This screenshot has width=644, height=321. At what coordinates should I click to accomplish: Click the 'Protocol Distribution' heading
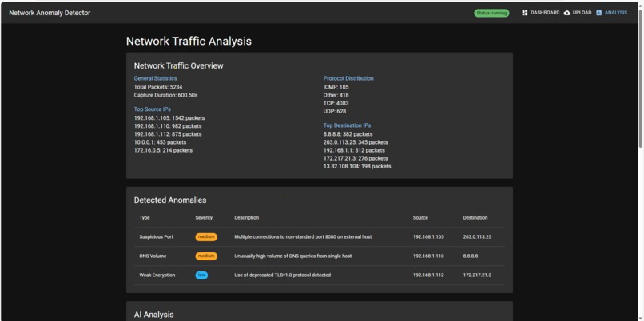(348, 78)
